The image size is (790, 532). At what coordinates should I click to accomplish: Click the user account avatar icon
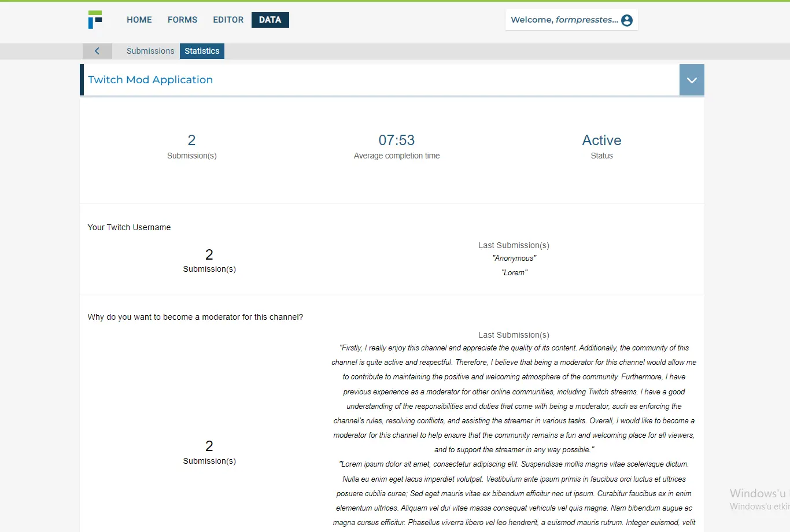pyautogui.click(x=627, y=20)
